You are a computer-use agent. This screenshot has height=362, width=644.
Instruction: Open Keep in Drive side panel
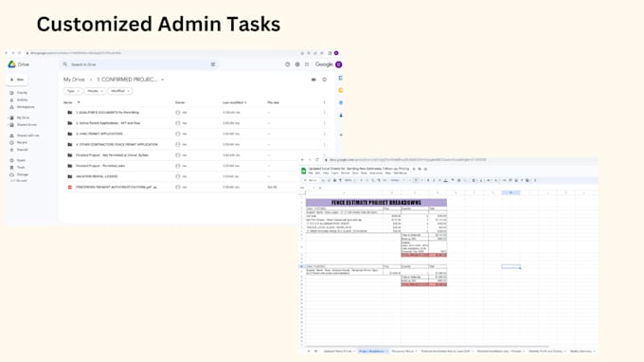pos(341,90)
